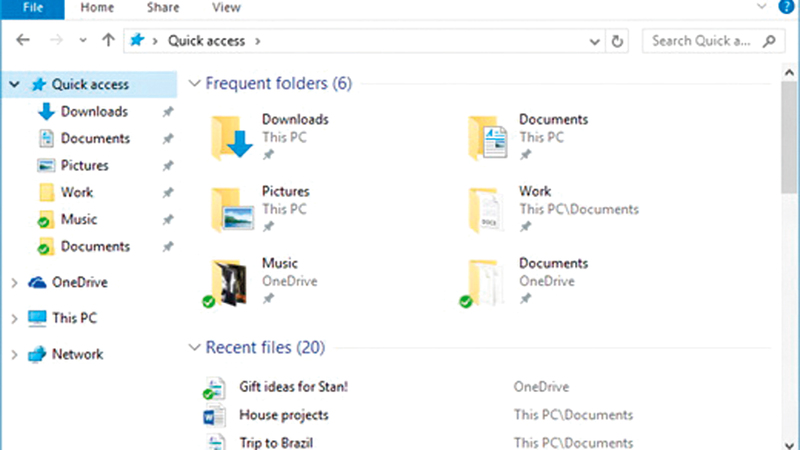This screenshot has height=450, width=800.
Task: Click the Search Quick access input field
Action: coord(702,41)
